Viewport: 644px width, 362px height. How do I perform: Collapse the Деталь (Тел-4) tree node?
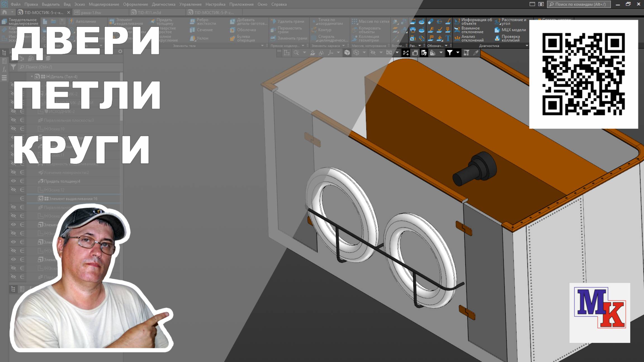32,77
